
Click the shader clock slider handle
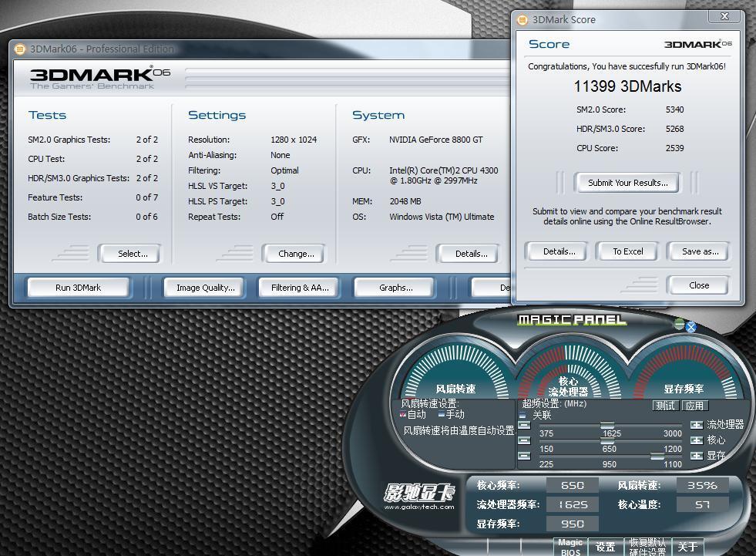click(607, 425)
